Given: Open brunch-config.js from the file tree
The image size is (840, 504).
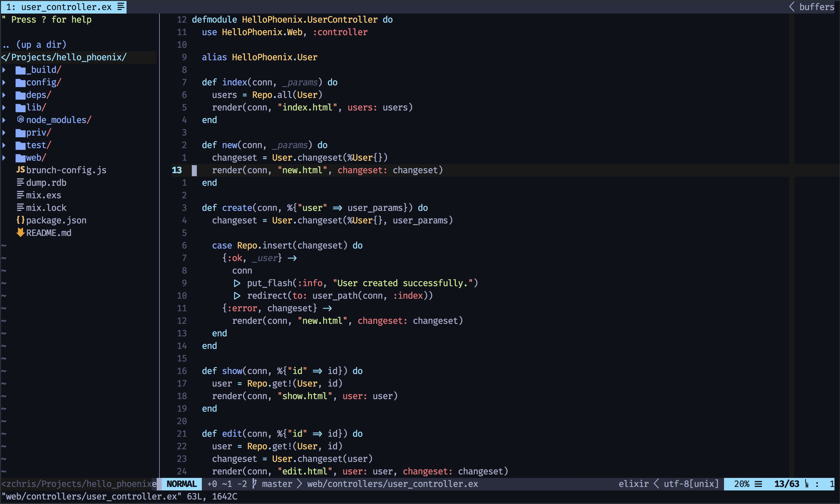Looking at the screenshot, I should tap(66, 170).
